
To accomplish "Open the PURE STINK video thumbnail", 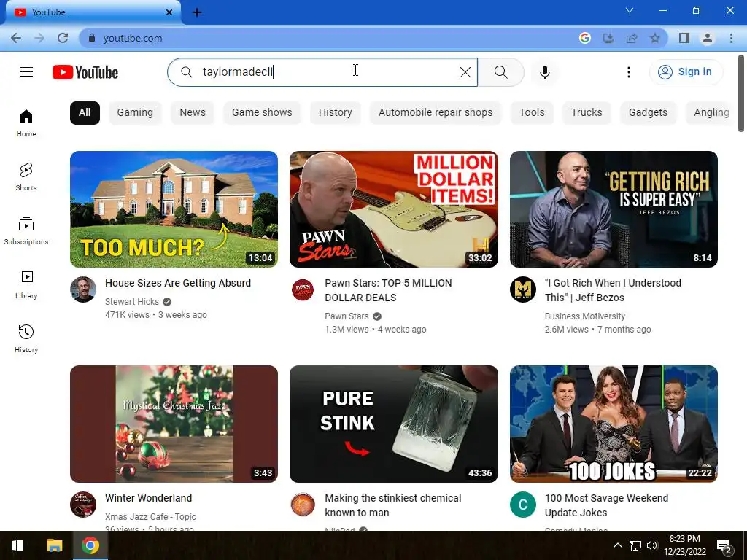I will pos(393,424).
